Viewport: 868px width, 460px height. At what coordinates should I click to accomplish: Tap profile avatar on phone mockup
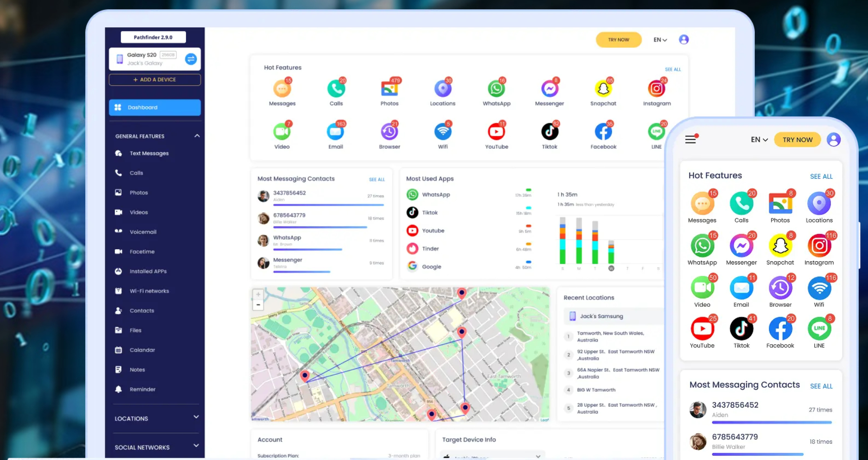click(x=833, y=139)
